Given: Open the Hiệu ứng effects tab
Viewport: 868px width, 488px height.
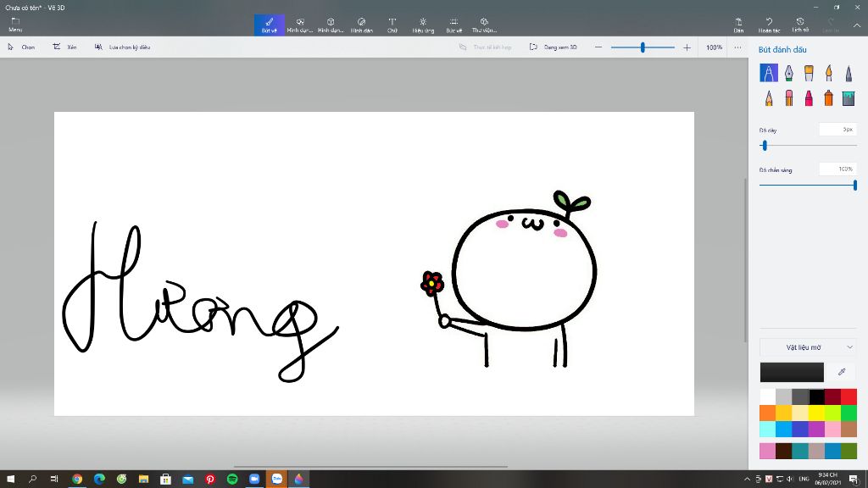Looking at the screenshot, I should pyautogui.click(x=423, y=25).
